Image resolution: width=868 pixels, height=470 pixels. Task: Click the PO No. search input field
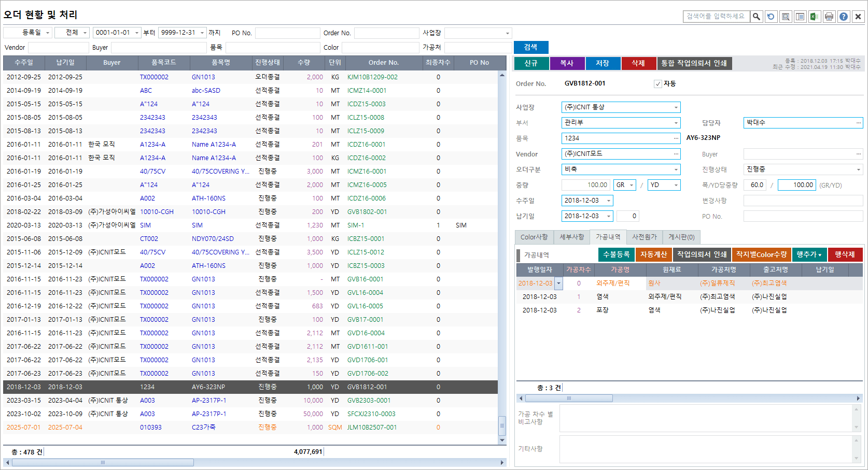tap(287, 33)
